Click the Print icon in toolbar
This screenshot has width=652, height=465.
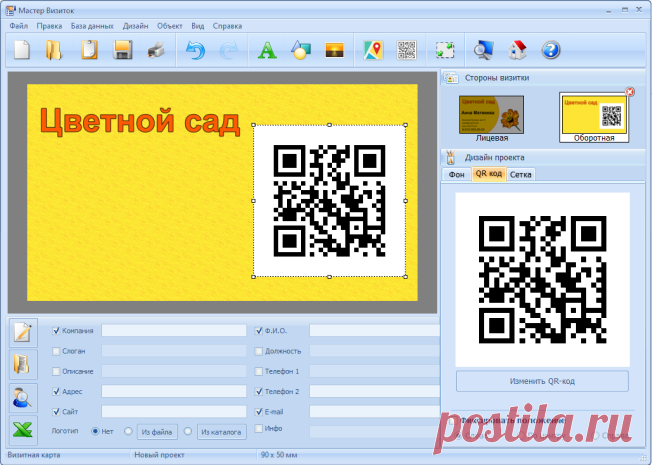click(x=156, y=49)
